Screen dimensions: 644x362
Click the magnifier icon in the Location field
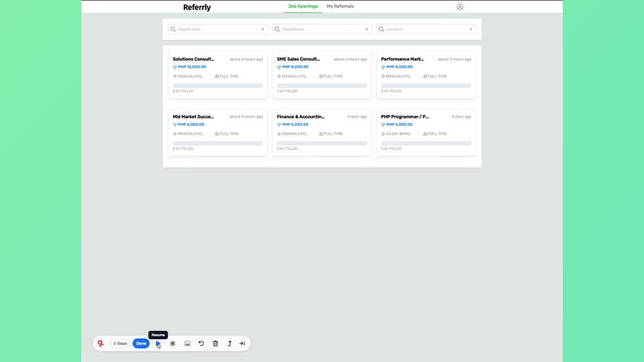click(x=381, y=29)
